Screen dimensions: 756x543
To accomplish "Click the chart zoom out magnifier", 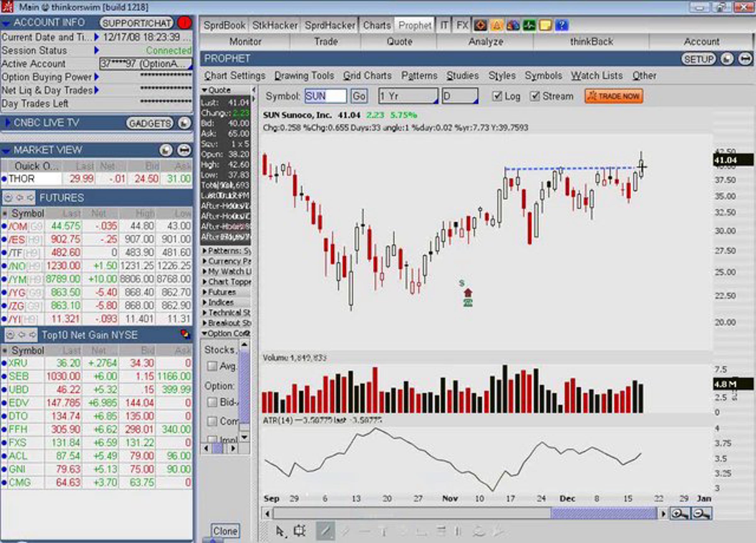I will pos(702,513).
